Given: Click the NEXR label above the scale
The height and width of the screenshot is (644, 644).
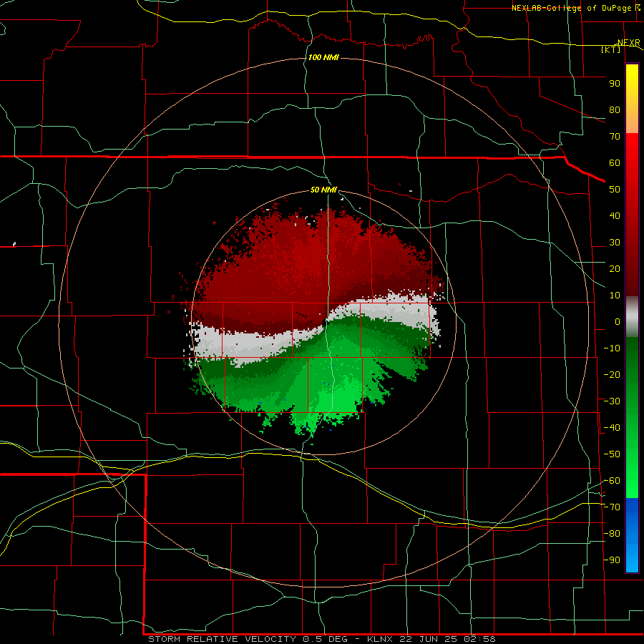Looking at the screenshot, I should point(628,43).
